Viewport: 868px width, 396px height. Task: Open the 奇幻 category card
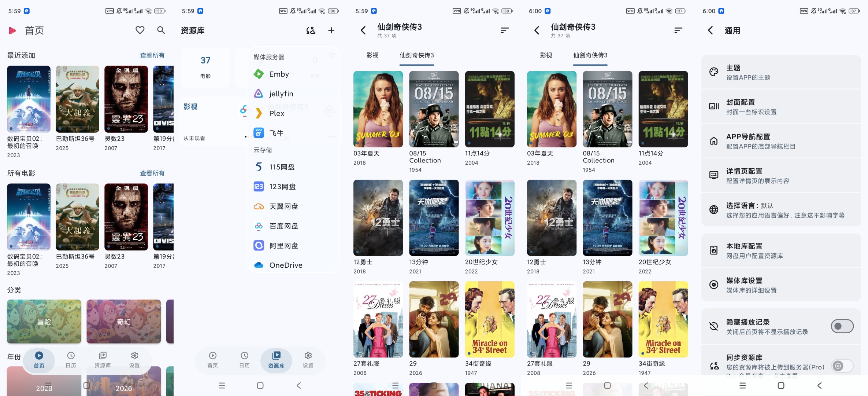pos(124,322)
